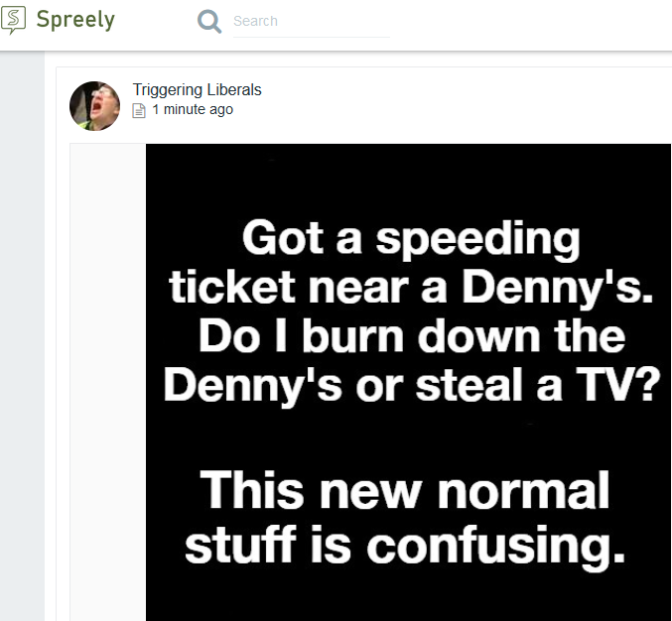
Task: Click the document icon beside the timestamp
Action: click(x=139, y=110)
